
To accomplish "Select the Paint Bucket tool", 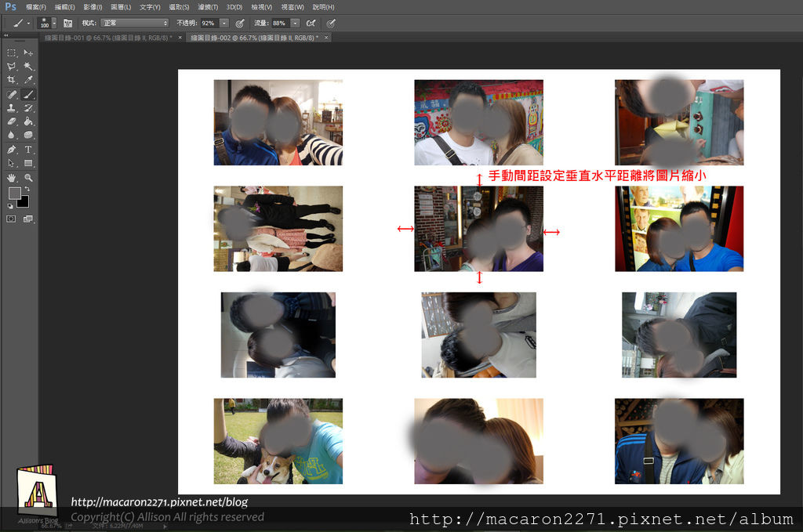I will coord(28,121).
